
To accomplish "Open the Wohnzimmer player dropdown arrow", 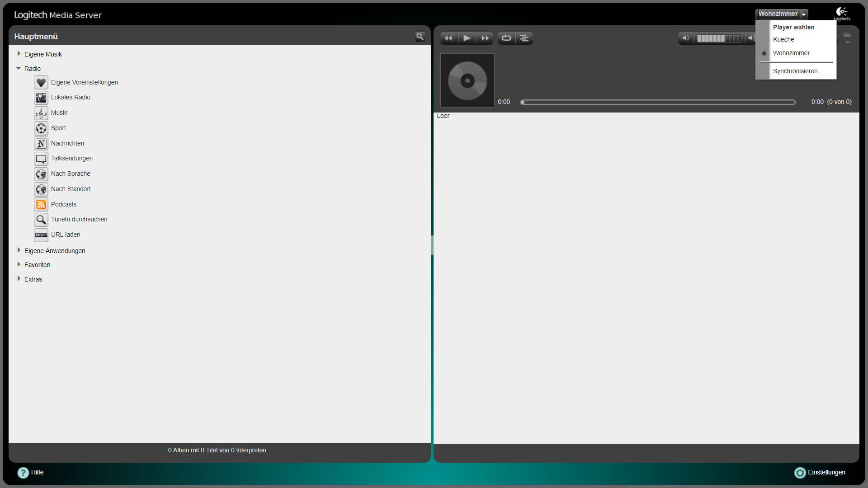I will click(x=804, y=14).
